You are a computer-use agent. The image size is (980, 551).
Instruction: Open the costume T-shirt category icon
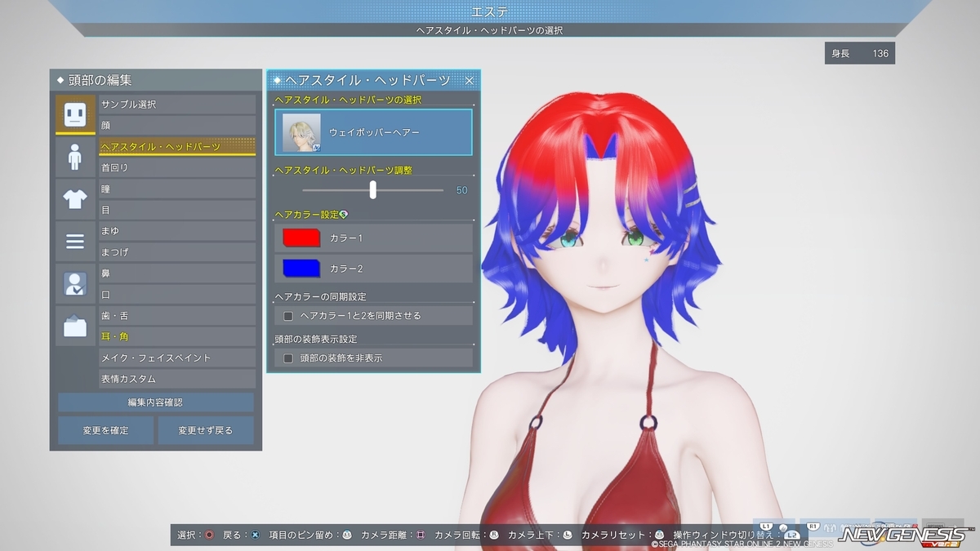75,199
